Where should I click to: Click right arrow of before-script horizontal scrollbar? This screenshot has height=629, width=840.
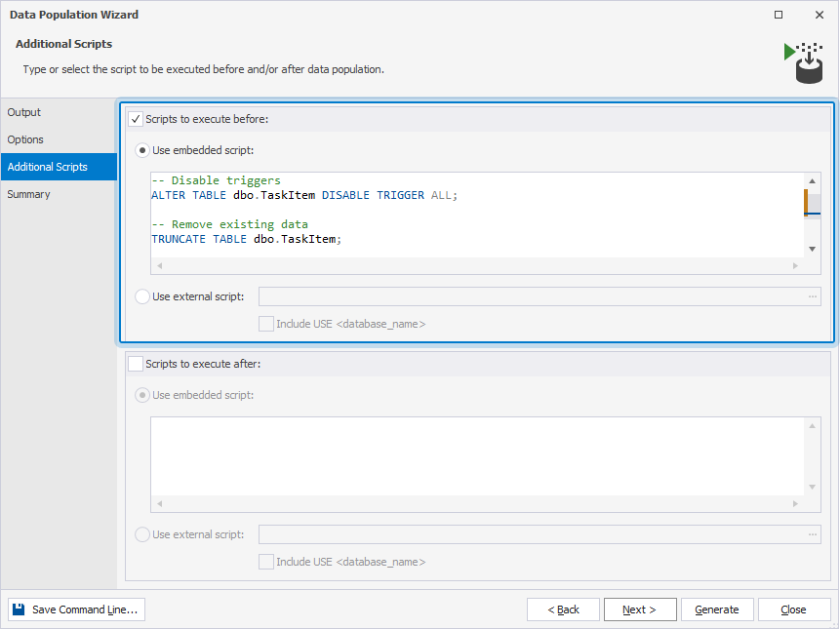click(x=795, y=265)
